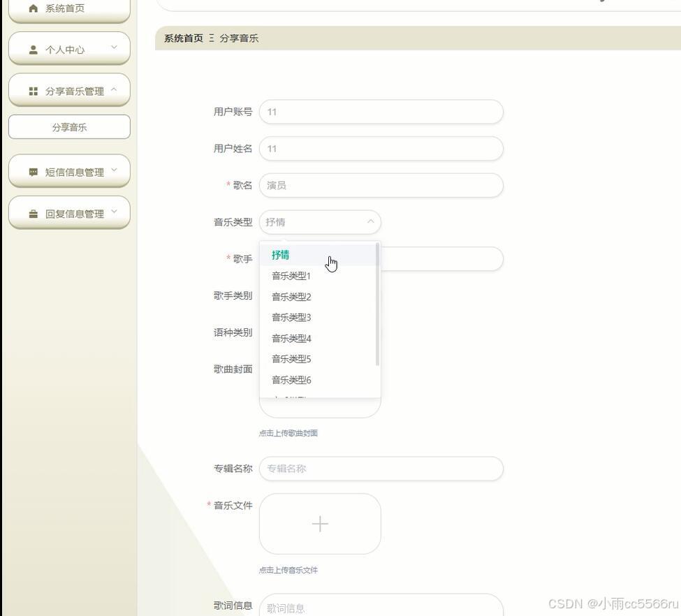This screenshot has height=616, width=681.
Task: Click the 歌手类别 field label
Action: [x=233, y=296]
